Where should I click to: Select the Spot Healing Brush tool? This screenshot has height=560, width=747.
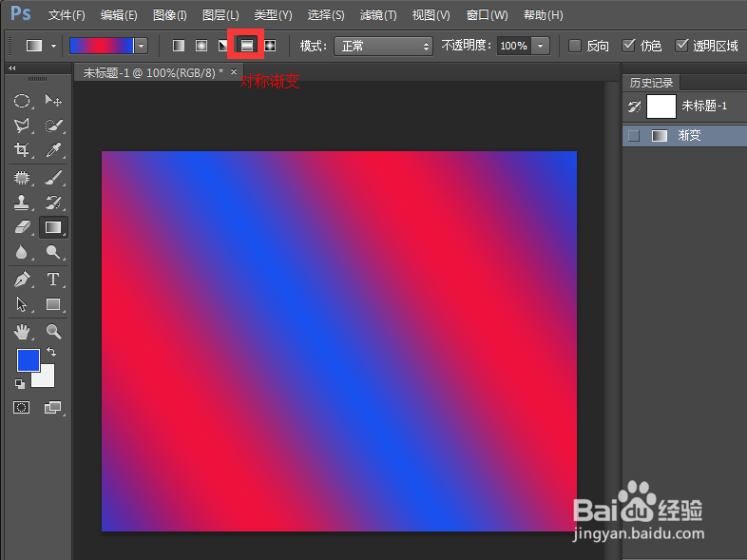pyautogui.click(x=22, y=178)
